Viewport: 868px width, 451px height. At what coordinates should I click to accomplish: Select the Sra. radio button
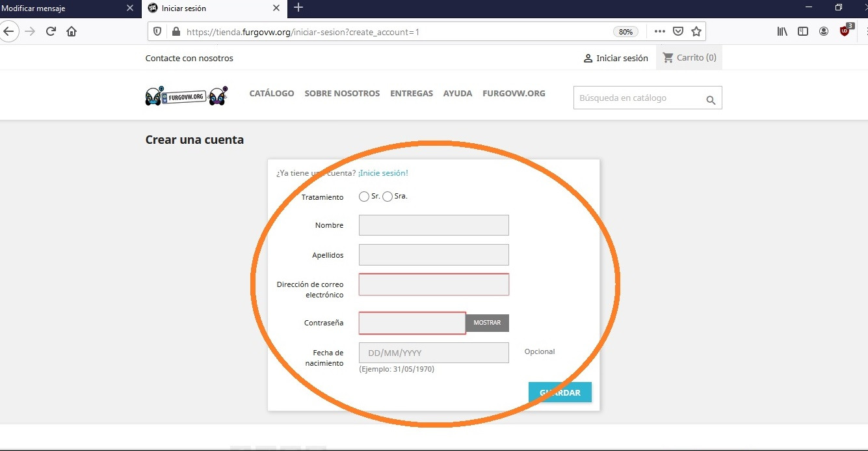click(x=388, y=197)
